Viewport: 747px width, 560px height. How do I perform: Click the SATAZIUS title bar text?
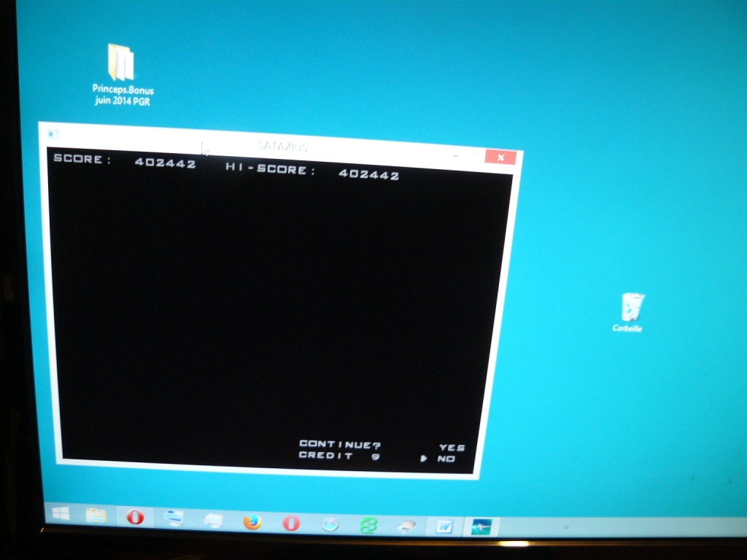tap(282, 147)
